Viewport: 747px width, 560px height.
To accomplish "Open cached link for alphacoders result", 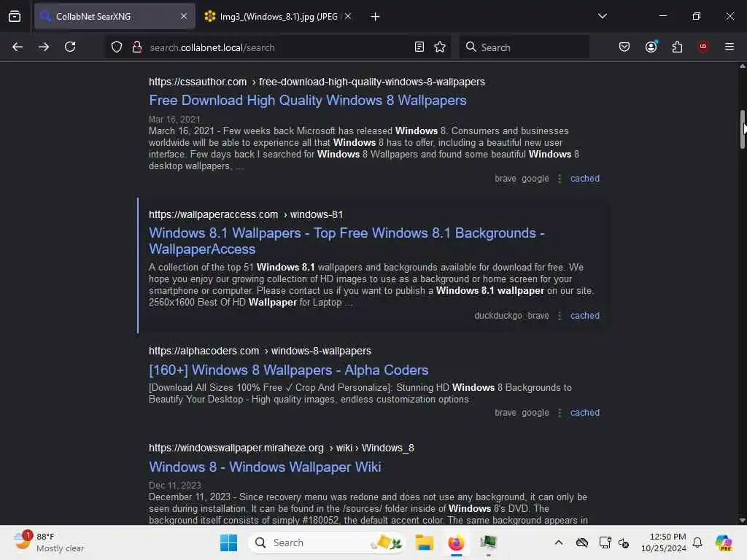I will click(x=584, y=413).
